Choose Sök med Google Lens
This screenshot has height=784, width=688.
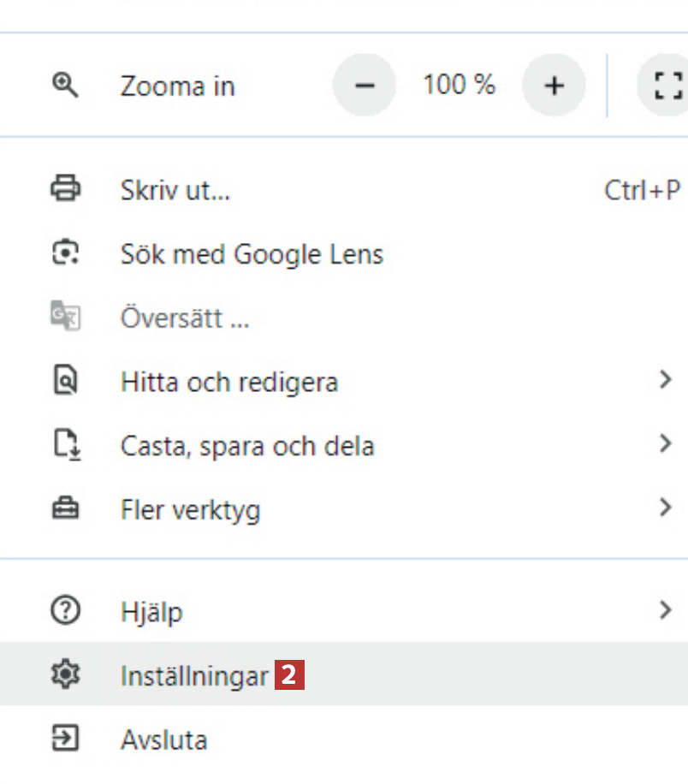pyautogui.click(x=252, y=254)
